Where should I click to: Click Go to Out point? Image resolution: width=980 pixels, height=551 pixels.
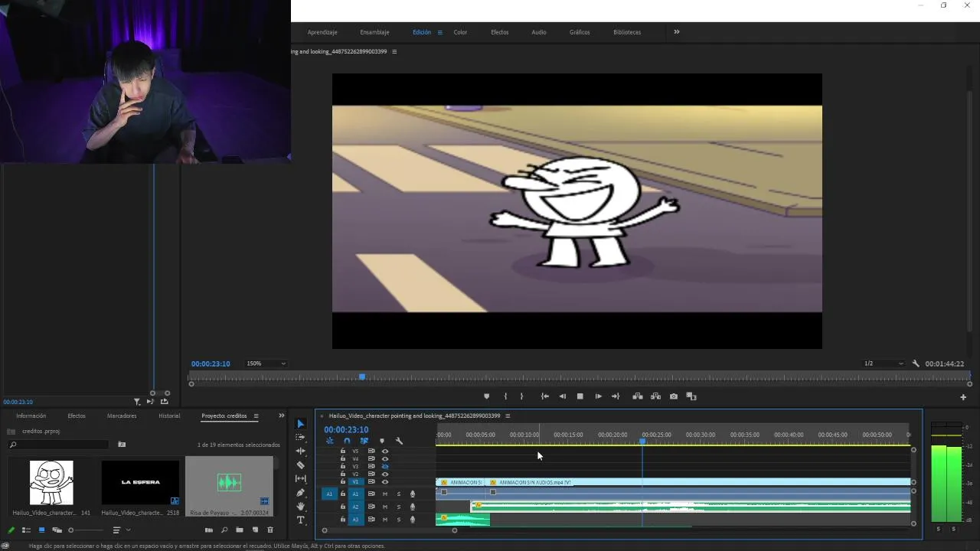(x=615, y=396)
